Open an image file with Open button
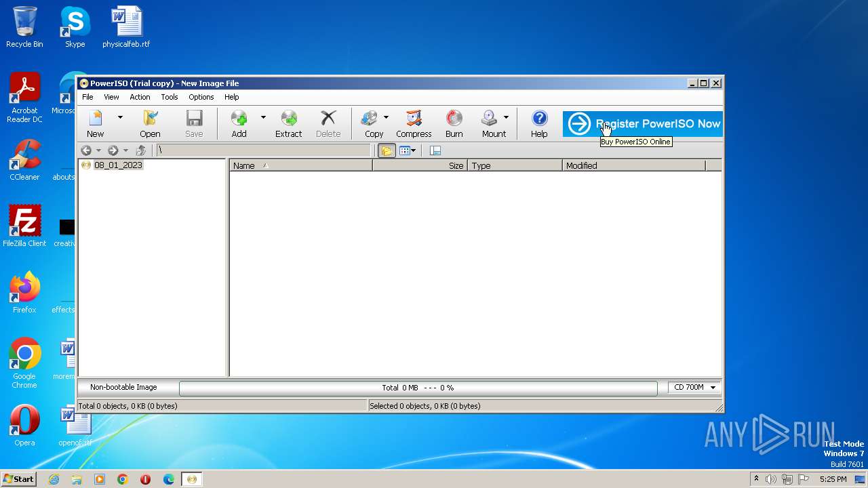The height and width of the screenshot is (488, 868). [150, 124]
